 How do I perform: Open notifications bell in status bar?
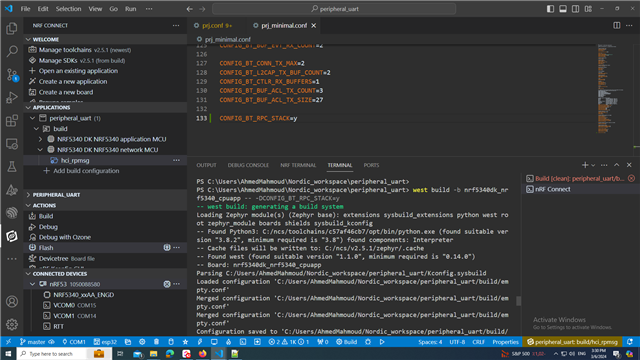pyautogui.click(x=630, y=342)
